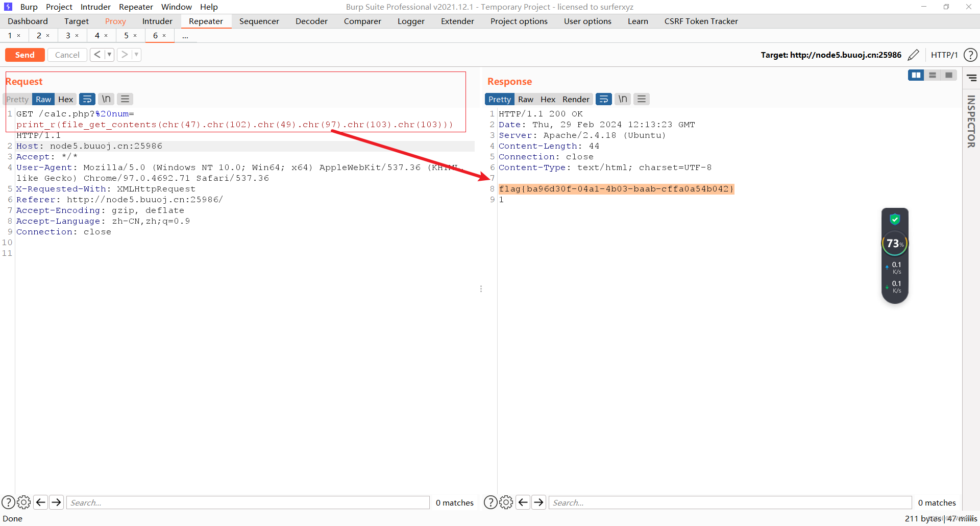Toggle request line wrap icon
This screenshot has height=526, width=980.
click(87, 99)
